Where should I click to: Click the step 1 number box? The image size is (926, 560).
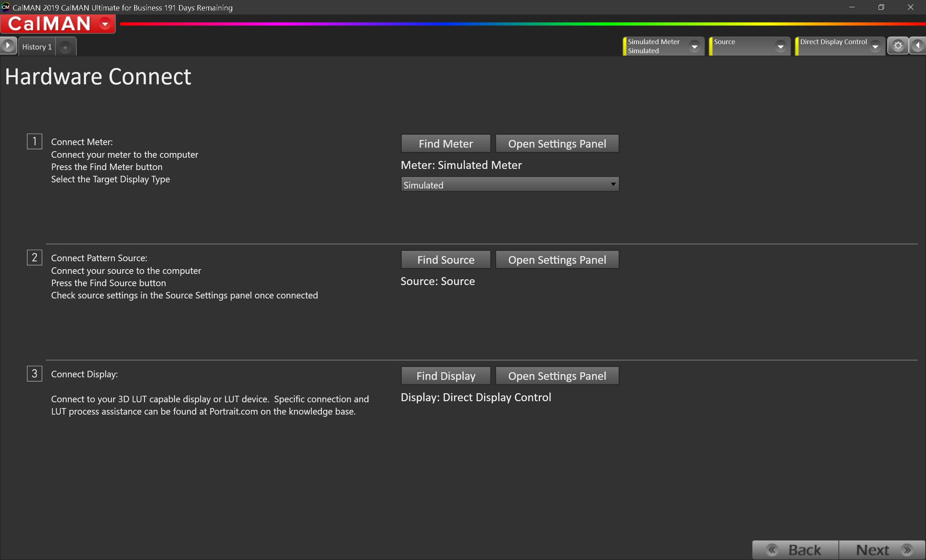coord(35,141)
